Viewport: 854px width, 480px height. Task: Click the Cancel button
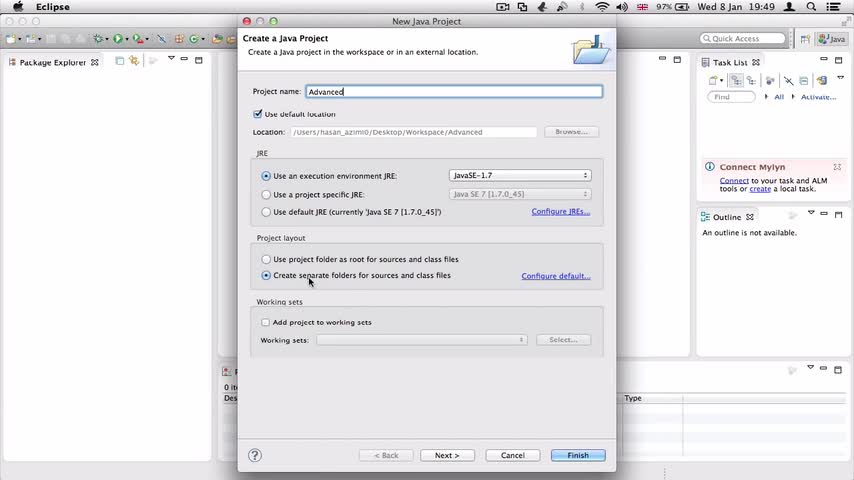513,455
